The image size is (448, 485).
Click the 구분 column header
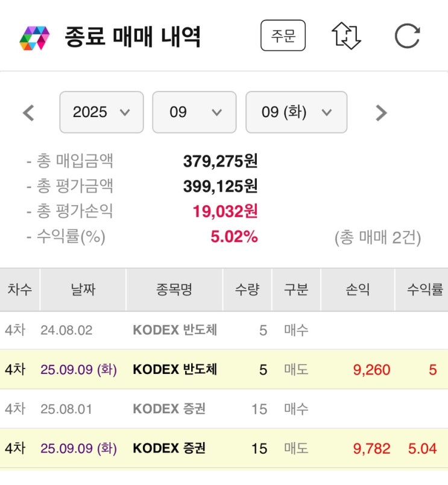click(296, 290)
